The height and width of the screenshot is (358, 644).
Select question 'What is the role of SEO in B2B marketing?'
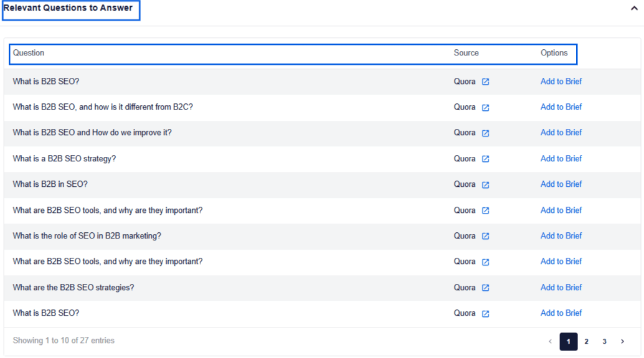click(87, 235)
